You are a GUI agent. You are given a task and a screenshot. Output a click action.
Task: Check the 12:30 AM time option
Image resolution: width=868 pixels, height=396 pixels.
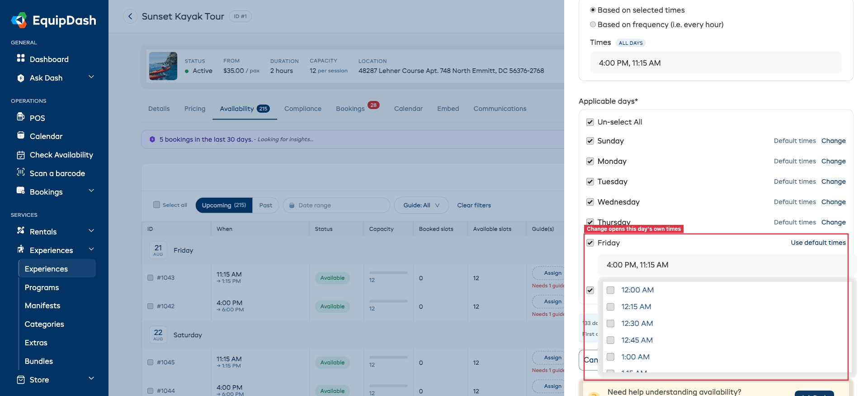[610, 324]
